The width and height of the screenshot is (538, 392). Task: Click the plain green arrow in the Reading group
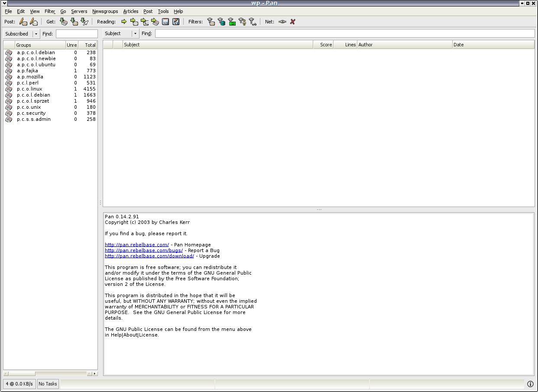coord(124,22)
